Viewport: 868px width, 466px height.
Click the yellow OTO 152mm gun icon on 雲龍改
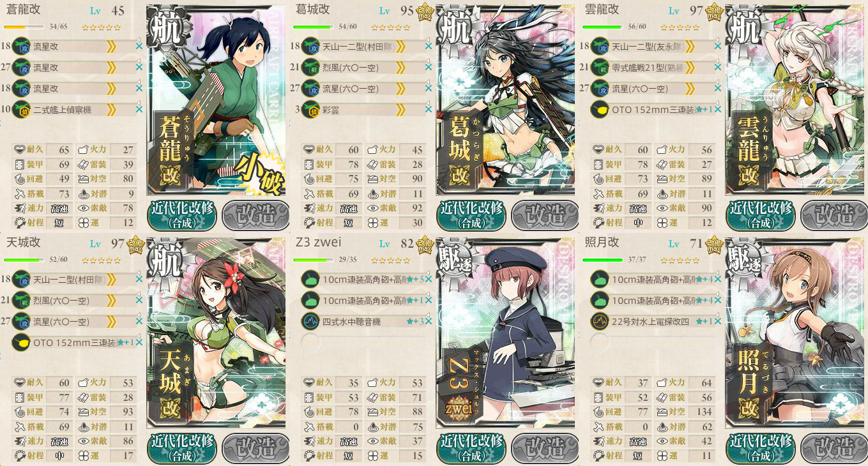pyautogui.click(x=600, y=109)
